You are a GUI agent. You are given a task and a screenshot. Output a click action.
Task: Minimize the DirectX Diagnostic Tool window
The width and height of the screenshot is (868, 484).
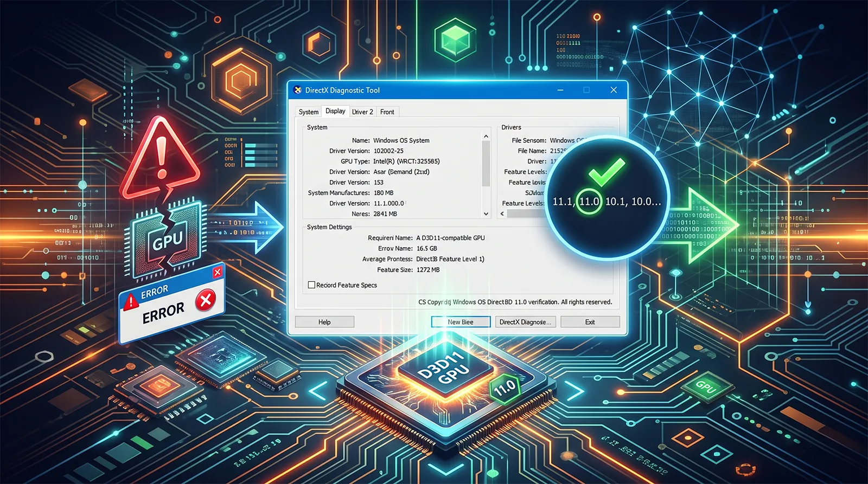560,90
